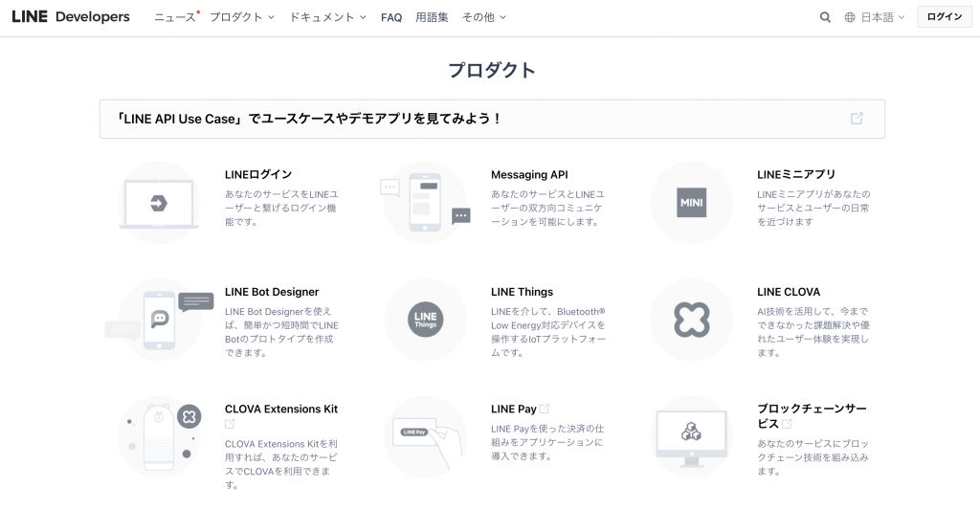The width and height of the screenshot is (980, 532).
Task: Click external link icon under CLOVA Extensions Kit
Action: tap(230, 424)
